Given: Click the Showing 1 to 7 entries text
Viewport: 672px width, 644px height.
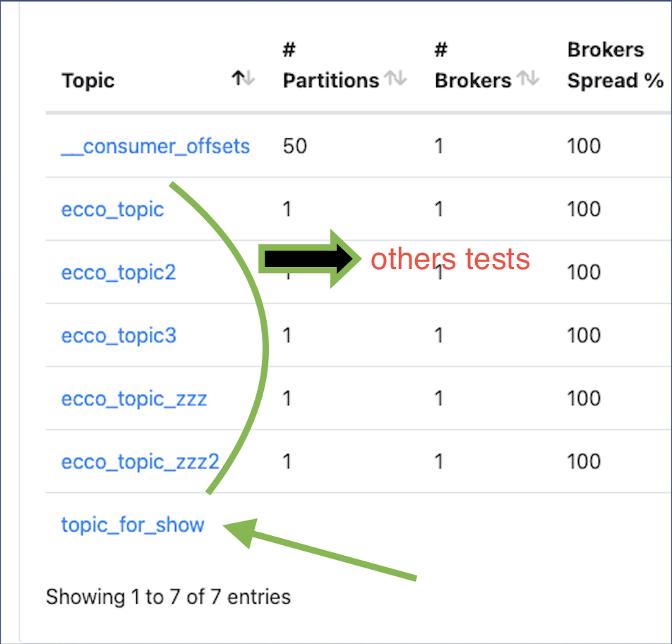Looking at the screenshot, I should tap(168, 597).
